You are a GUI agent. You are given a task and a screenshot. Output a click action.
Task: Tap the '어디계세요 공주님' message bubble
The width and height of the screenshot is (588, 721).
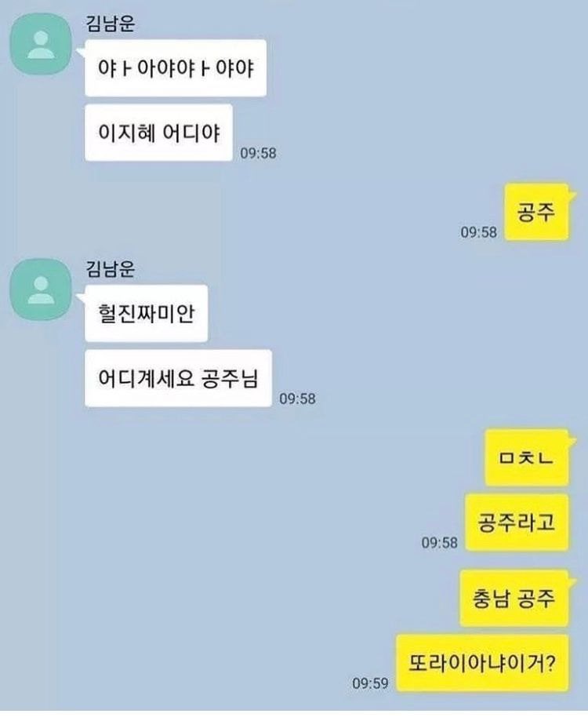coord(178,378)
